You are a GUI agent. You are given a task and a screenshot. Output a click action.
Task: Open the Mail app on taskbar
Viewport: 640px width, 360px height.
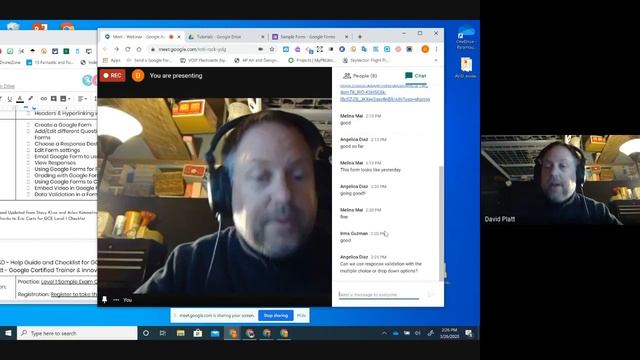point(215,333)
